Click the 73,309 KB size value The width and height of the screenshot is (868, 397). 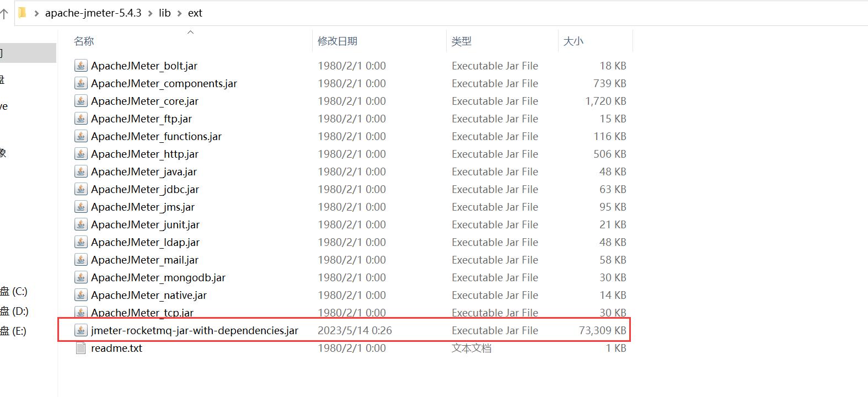pos(603,330)
